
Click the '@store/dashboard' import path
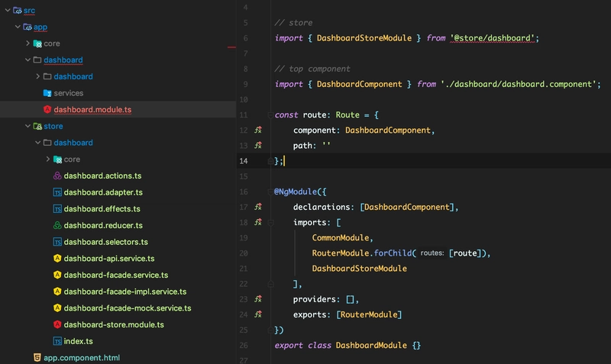click(492, 38)
